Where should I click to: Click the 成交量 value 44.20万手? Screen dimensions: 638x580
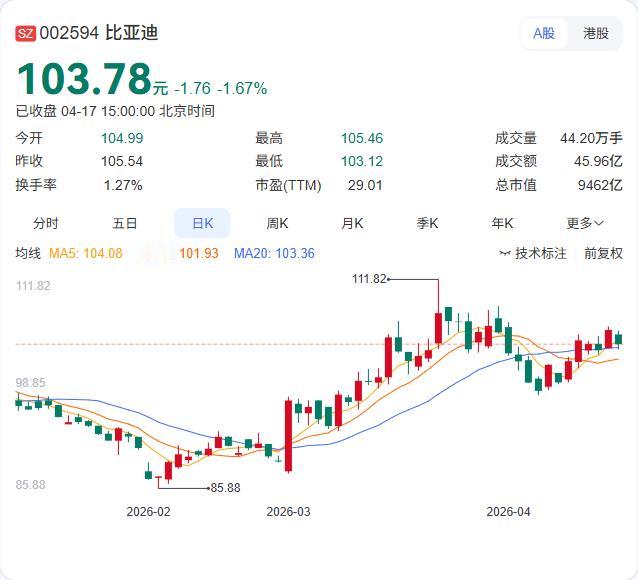click(x=591, y=138)
